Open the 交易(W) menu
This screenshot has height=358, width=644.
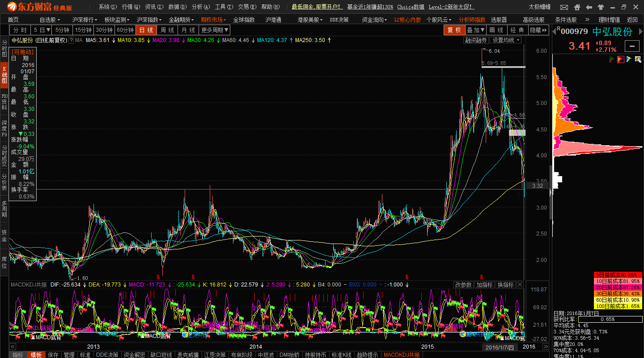(247, 7)
